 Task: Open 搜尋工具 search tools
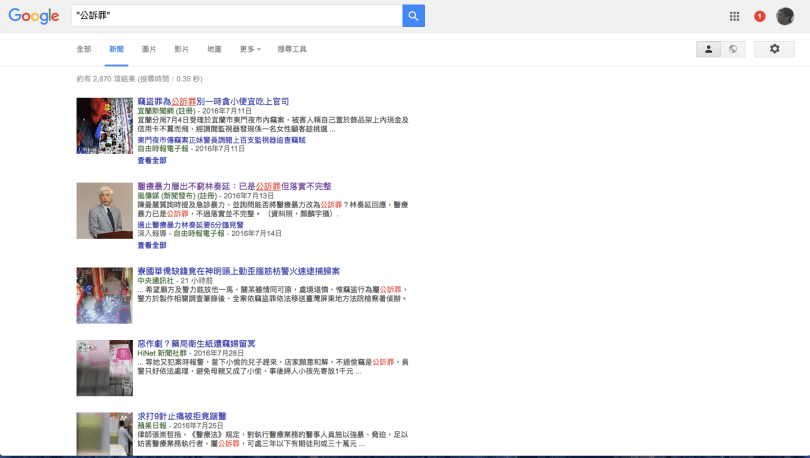click(292, 49)
